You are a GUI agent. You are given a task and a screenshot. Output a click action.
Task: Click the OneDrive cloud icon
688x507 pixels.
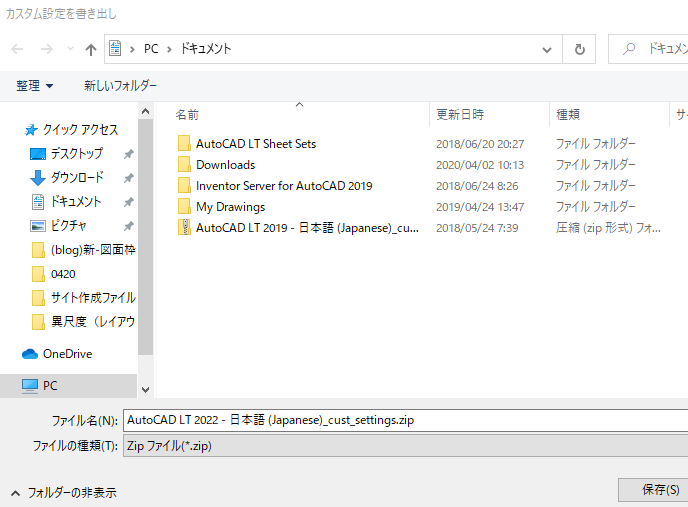30,354
